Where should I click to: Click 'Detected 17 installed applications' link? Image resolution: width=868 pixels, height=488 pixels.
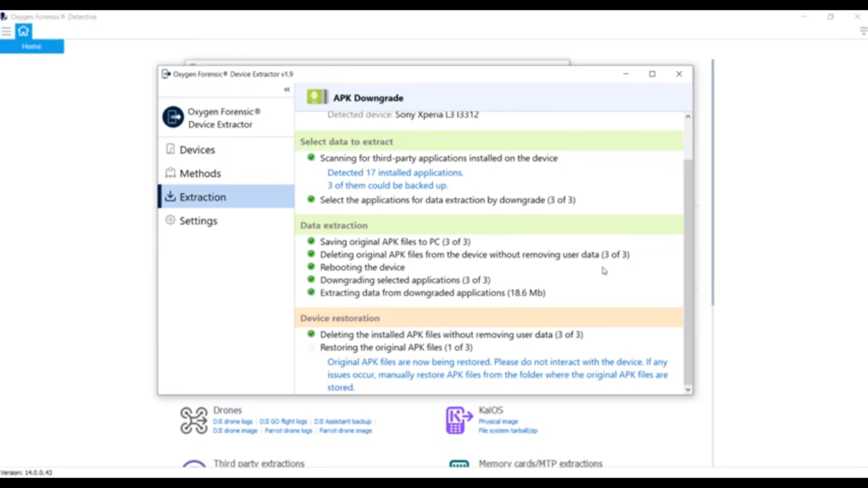pyautogui.click(x=395, y=173)
